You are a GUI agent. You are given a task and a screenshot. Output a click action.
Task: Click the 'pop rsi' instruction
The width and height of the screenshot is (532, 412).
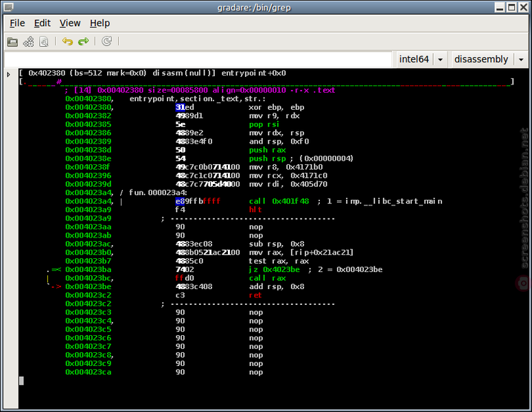(264, 124)
